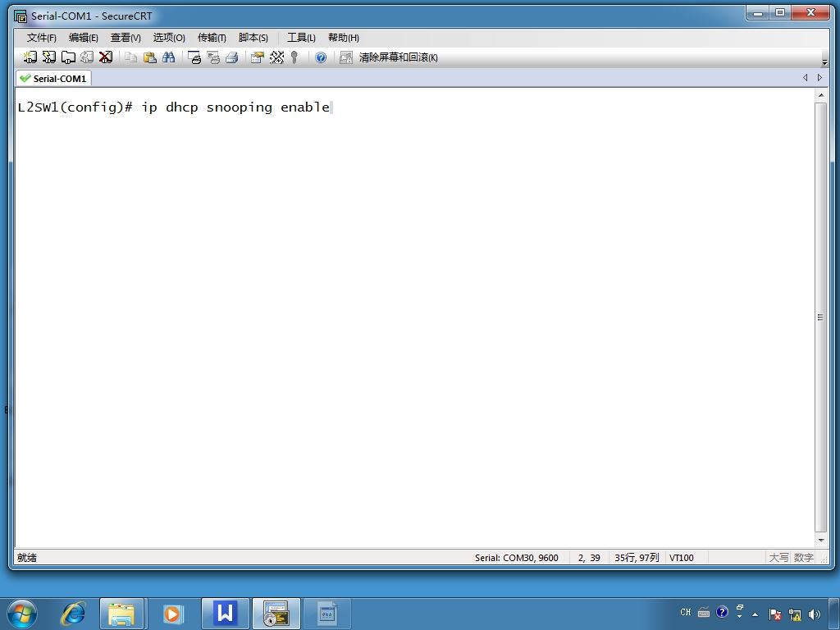Click the tray keyboard input icon
840x630 pixels.
(x=704, y=612)
